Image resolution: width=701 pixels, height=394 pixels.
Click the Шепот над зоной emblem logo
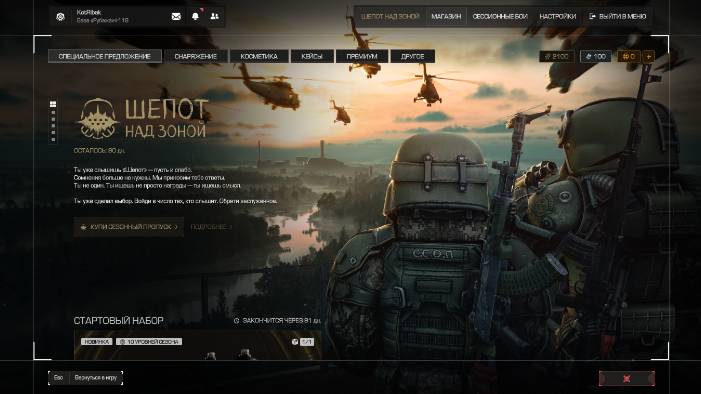[x=98, y=119]
